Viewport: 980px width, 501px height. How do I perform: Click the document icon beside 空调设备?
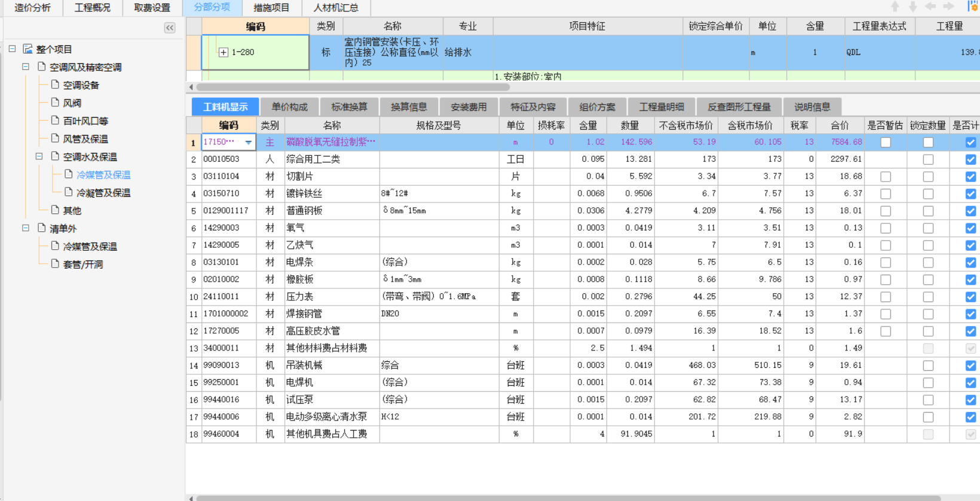[56, 85]
